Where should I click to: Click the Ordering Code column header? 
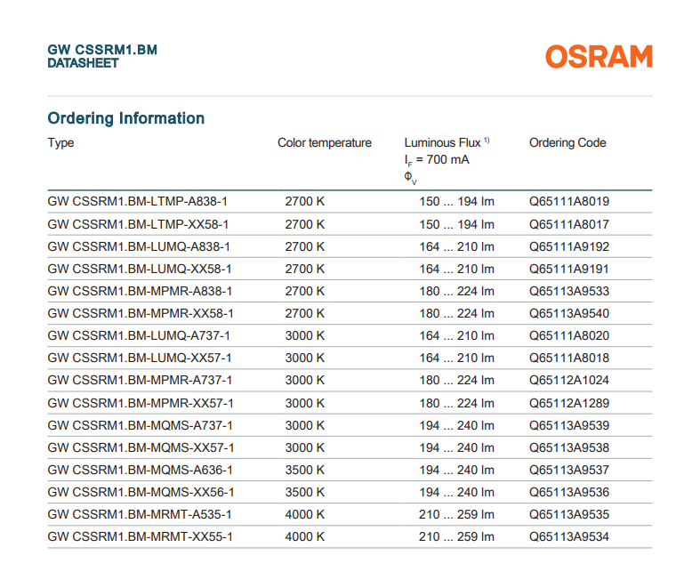[567, 143]
